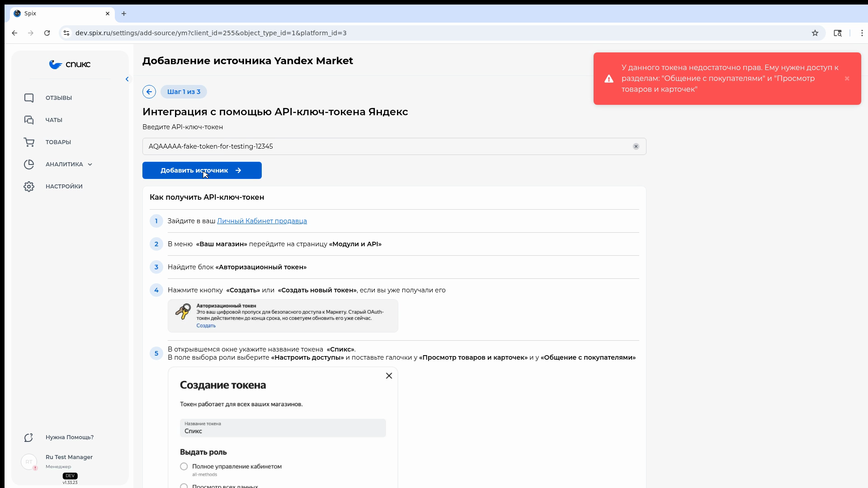
Task: Click step 3 Авторизационный токен instruction
Action: (237, 267)
